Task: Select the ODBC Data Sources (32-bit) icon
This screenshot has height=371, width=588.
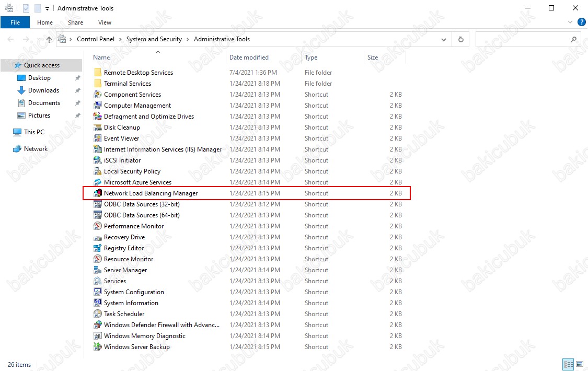Action: click(98, 204)
